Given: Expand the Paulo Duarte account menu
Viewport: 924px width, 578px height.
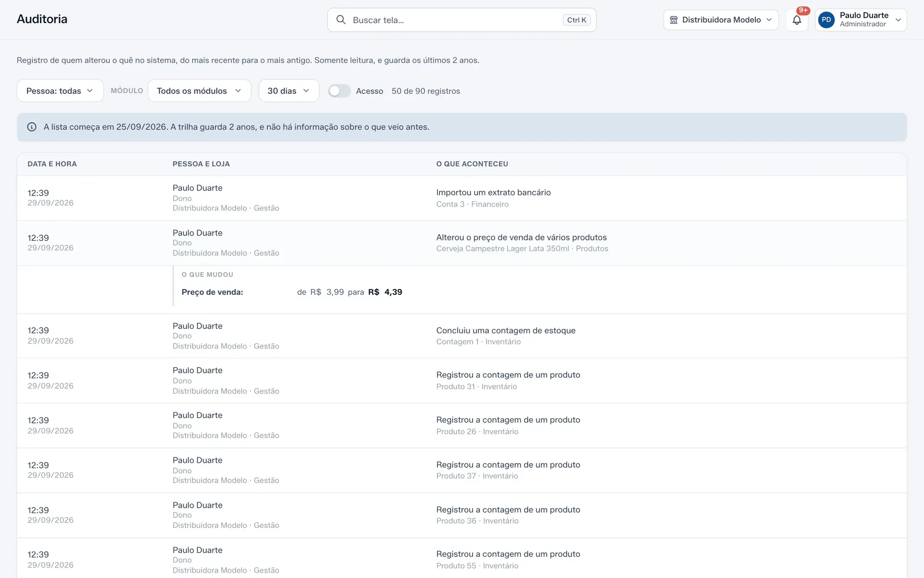Looking at the screenshot, I should click(x=861, y=20).
